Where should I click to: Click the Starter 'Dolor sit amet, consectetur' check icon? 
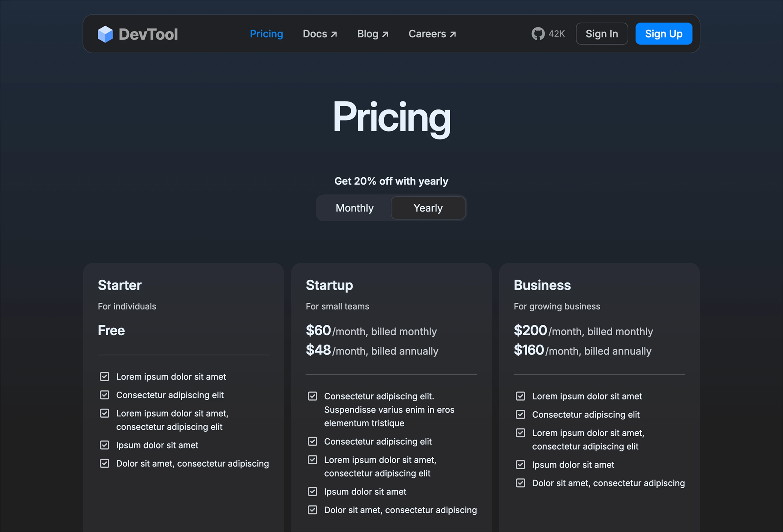point(104,463)
